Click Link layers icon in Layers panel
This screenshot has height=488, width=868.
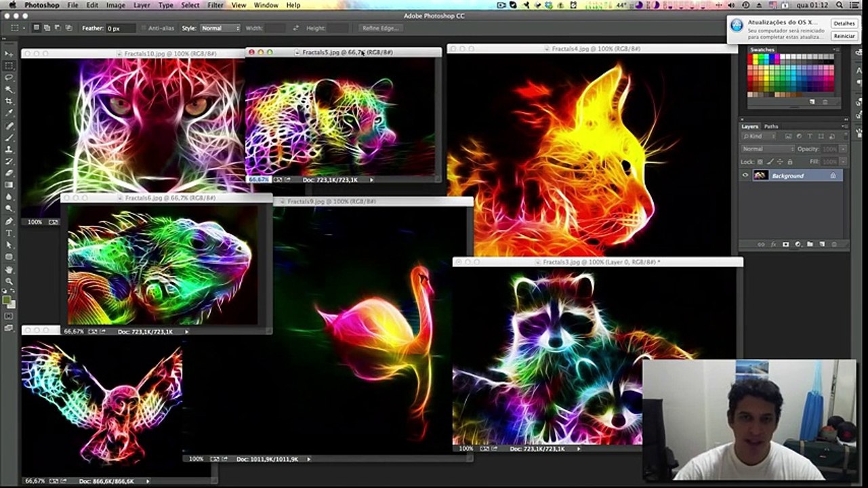click(761, 244)
